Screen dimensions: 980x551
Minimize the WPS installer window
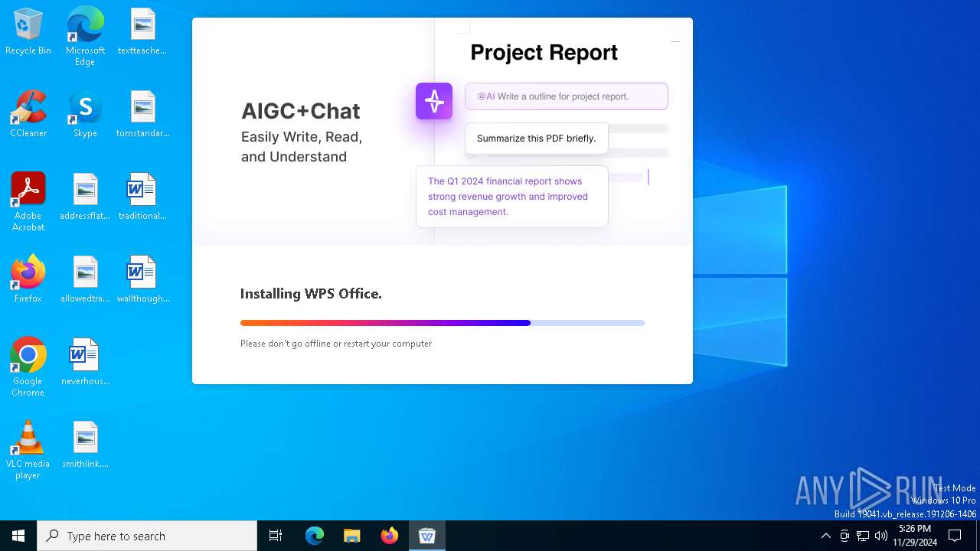(x=675, y=41)
